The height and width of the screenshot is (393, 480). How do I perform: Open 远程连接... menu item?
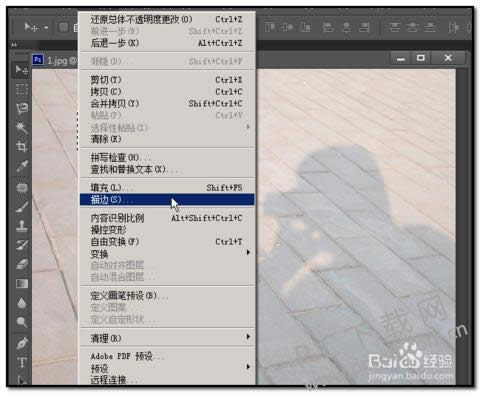pos(167,380)
